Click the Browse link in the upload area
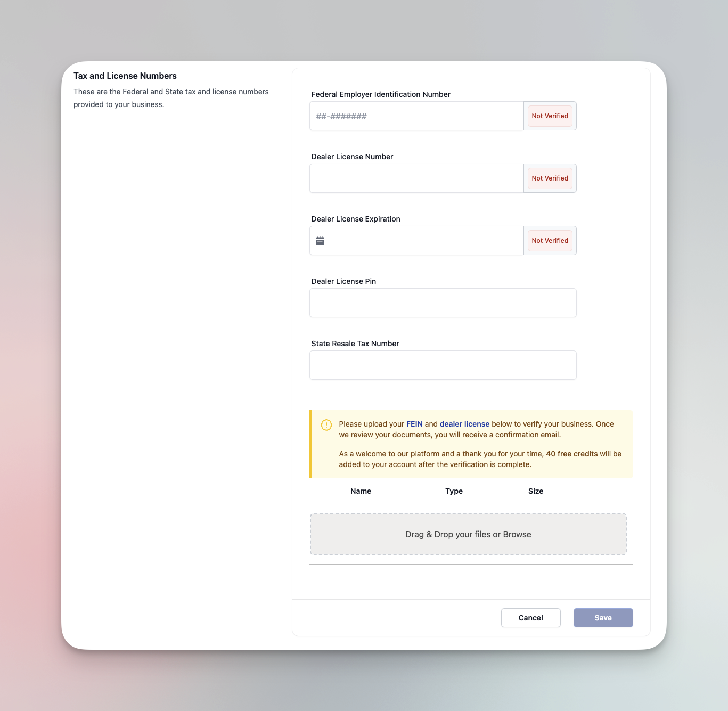 [517, 534]
